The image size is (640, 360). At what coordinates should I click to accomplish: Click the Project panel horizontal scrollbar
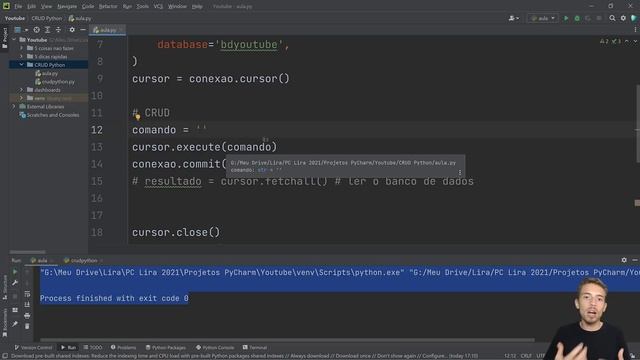[x=27, y=252]
